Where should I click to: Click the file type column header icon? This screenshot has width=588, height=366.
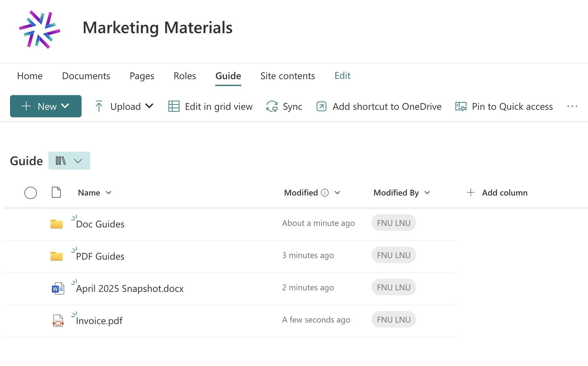56,192
